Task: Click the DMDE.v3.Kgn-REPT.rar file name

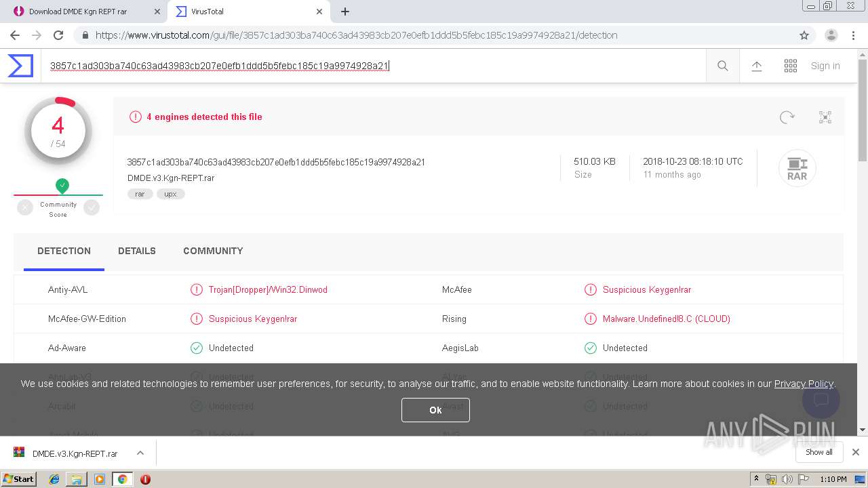Action: click(171, 178)
